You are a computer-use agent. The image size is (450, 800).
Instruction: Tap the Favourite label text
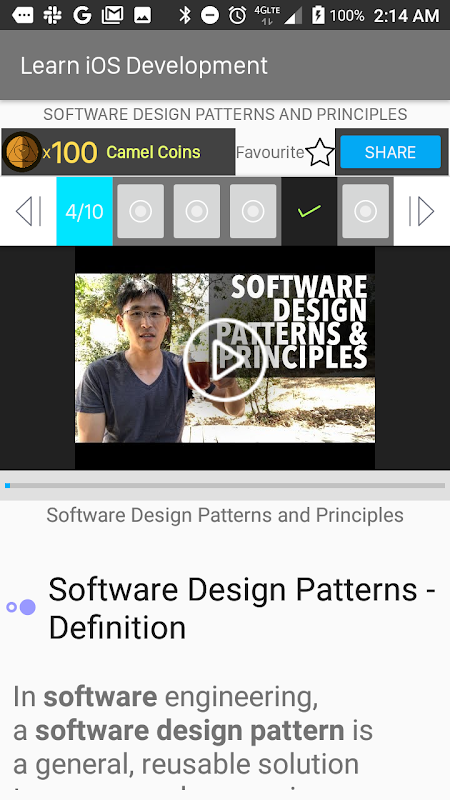(x=270, y=152)
